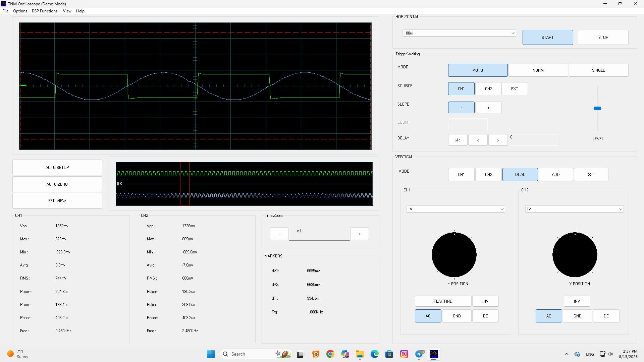Set trigger mode to AUTO
This screenshot has height=362, width=644.
(x=478, y=70)
